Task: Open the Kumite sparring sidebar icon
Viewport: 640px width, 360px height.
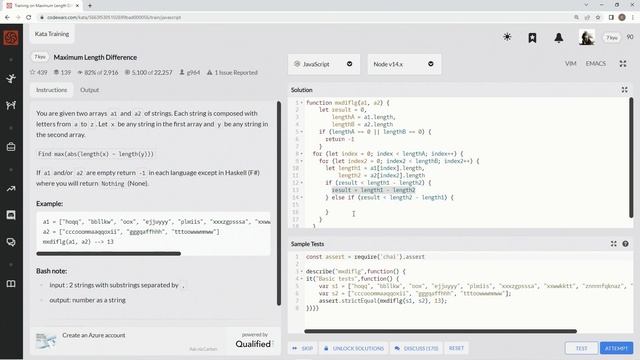Action: [11, 105]
